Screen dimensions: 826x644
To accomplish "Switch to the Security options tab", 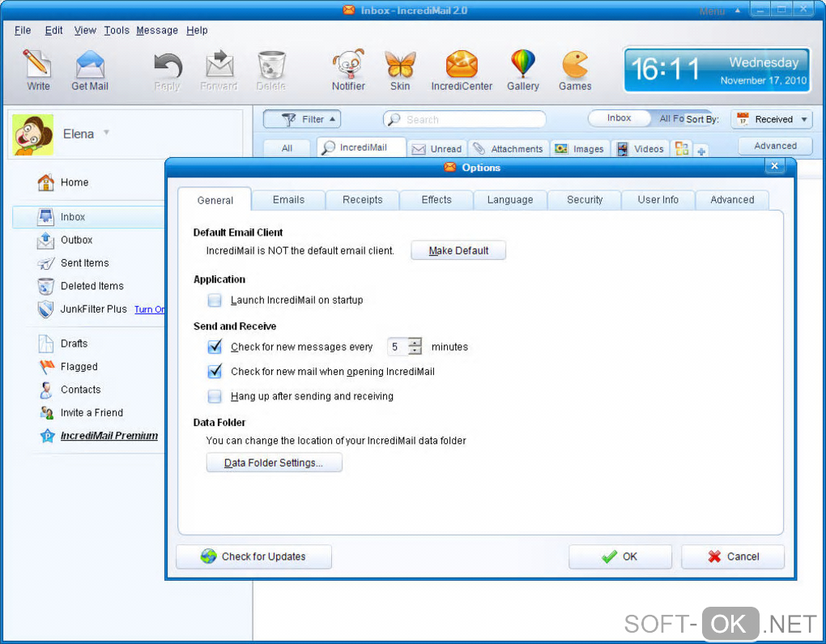I will (x=584, y=200).
